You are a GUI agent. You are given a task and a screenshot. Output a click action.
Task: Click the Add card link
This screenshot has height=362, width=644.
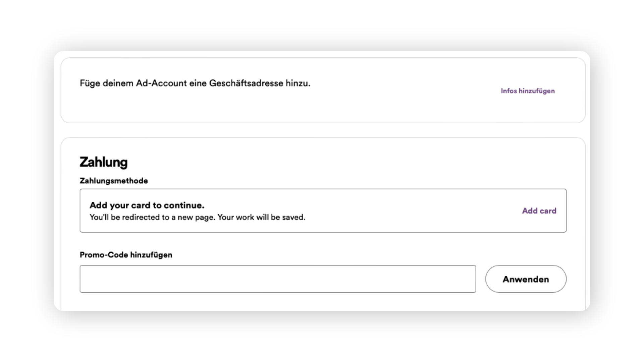coord(539,210)
